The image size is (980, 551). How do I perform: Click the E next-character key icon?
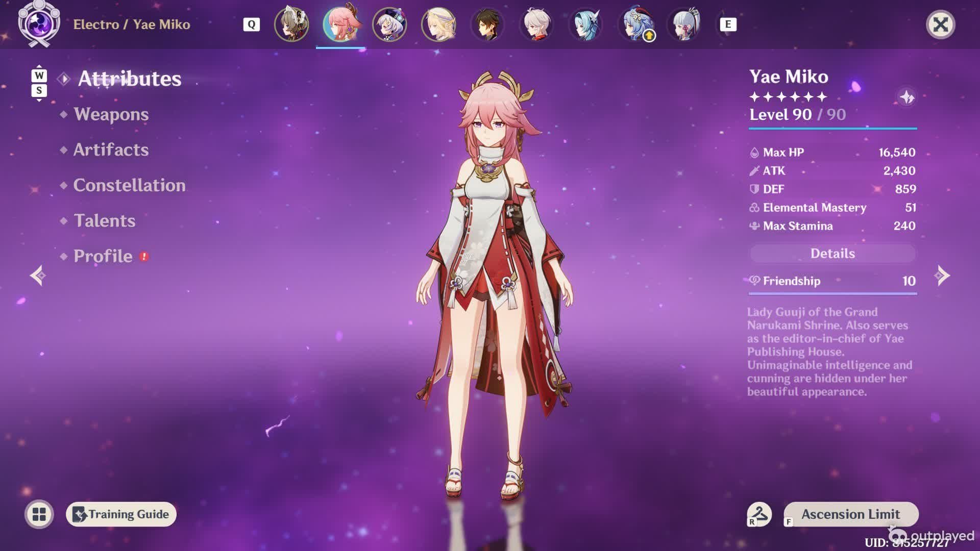click(728, 24)
